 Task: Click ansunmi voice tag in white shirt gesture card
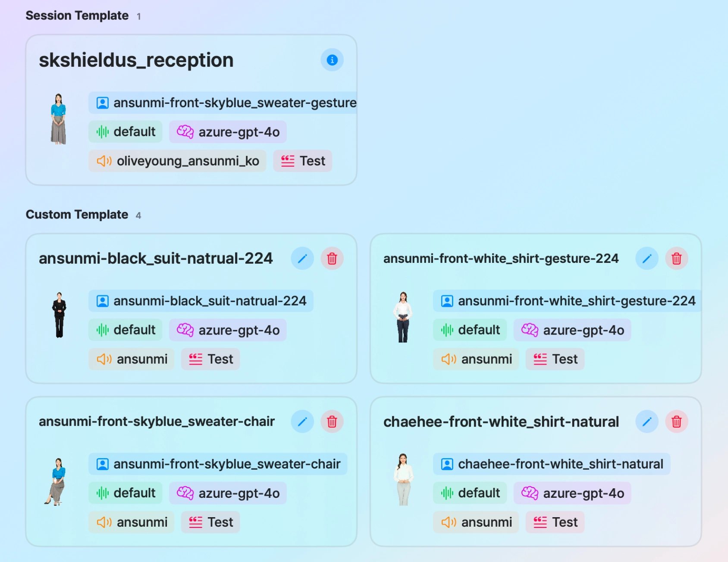pos(476,359)
